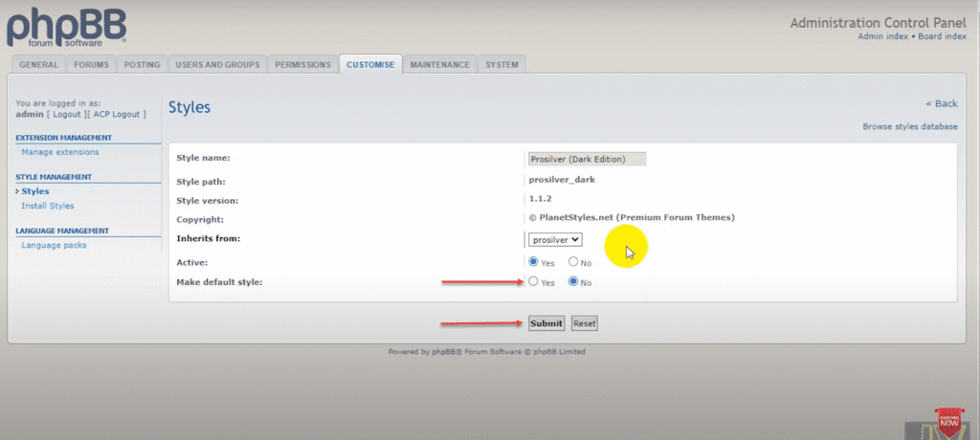The height and width of the screenshot is (440, 980).
Task: Open the Maintenance tab
Action: pos(439,65)
